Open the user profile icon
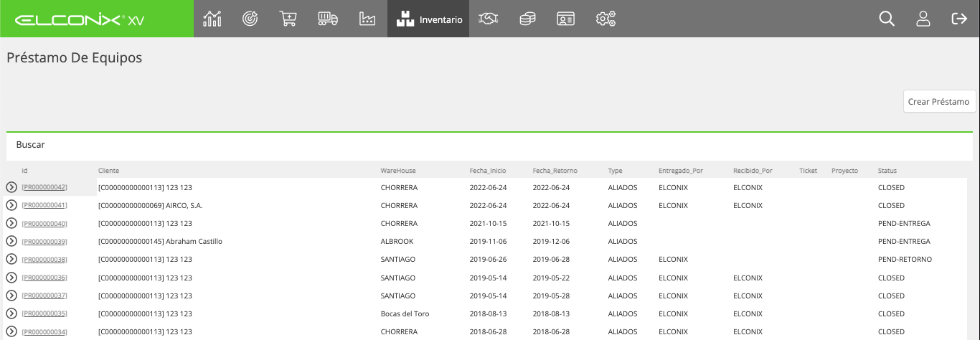This screenshot has height=340, width=980. [923, 19]
